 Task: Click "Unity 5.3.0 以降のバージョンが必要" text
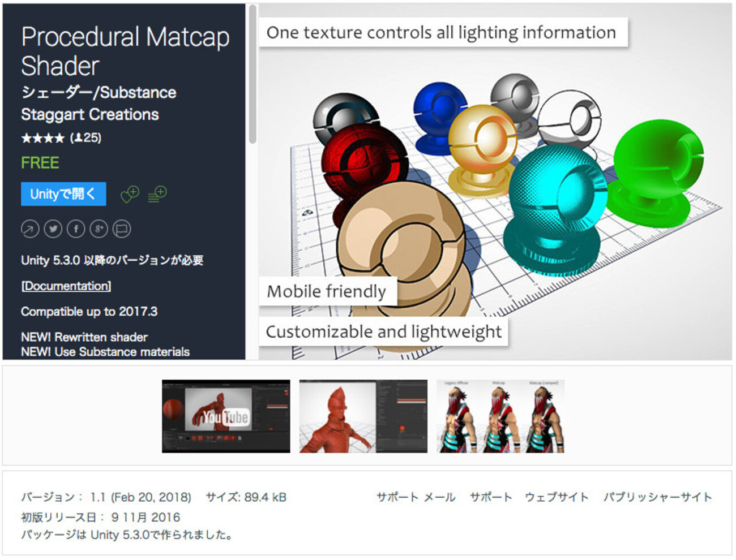click(112, 260)
